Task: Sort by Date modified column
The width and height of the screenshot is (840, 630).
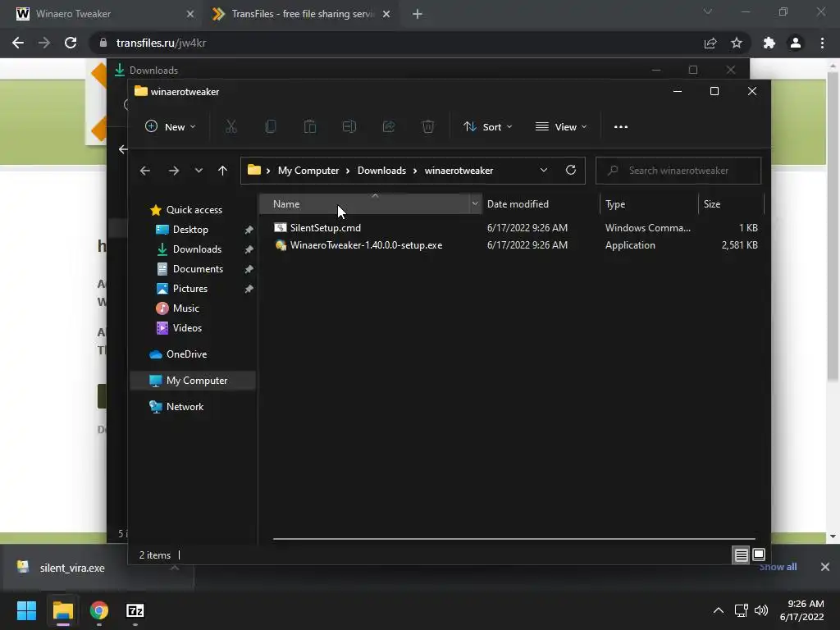Action: tap(541, 203)
